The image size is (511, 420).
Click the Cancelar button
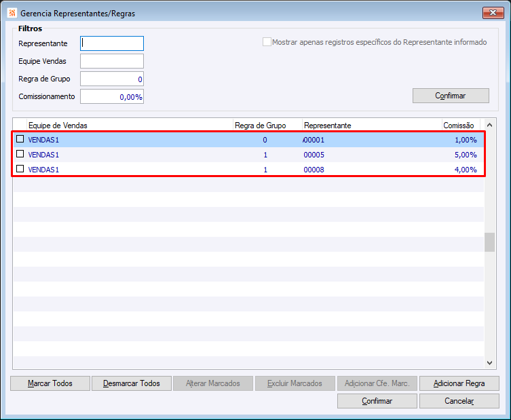tap(459, 401)
